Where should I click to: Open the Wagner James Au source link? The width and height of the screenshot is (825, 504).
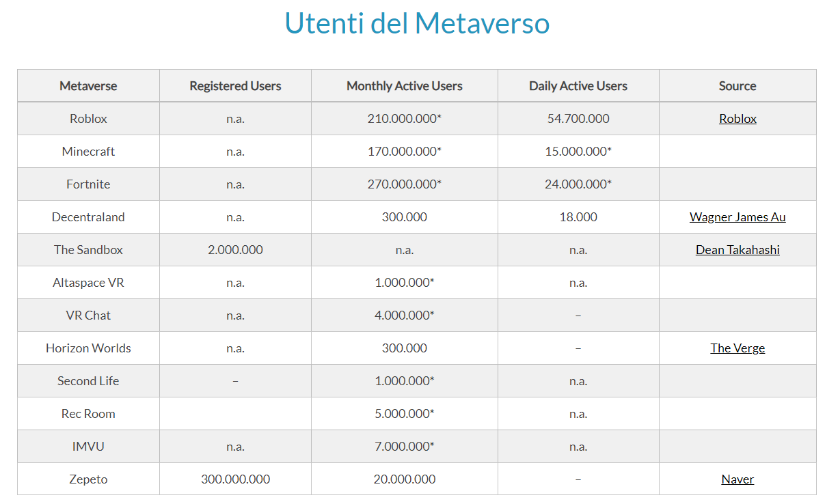coord(738,217)
